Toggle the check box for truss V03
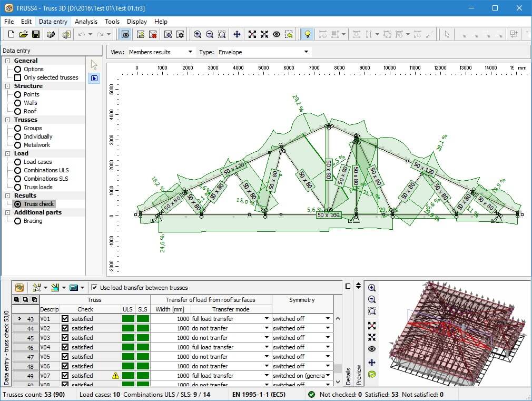 [x=65, y=338]
